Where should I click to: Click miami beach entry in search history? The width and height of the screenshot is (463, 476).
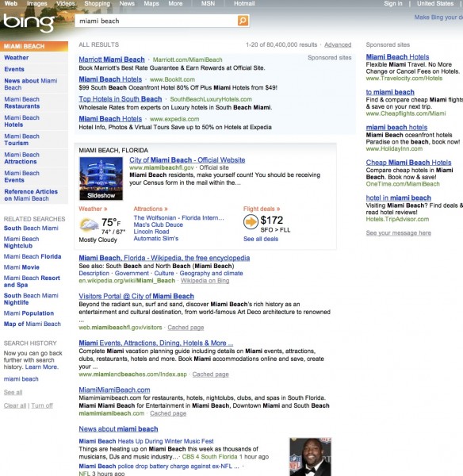click(21, 379)
